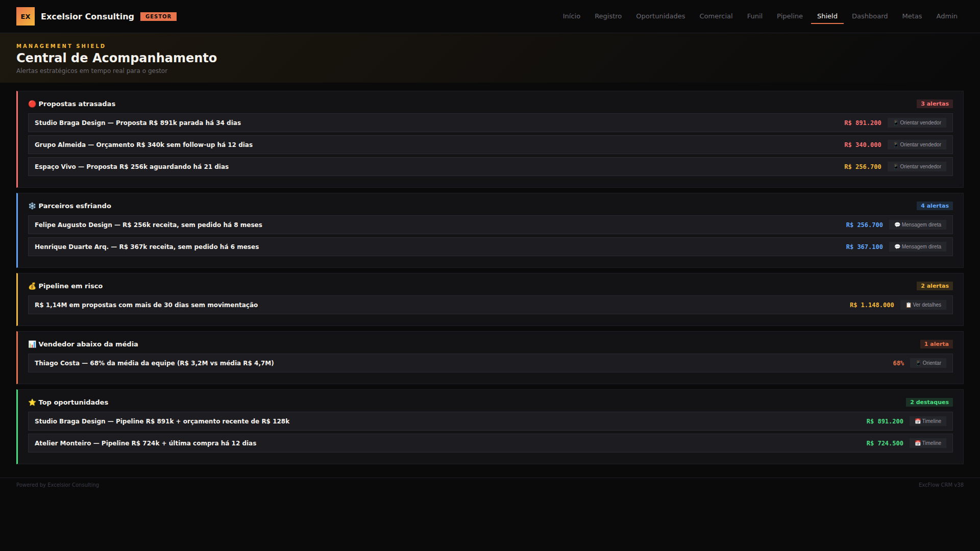Click Orientar vendedor for Grupo Almeida
Image resolution: width=980 pixels, height=551 pixels.
click(x=917, y=145)
